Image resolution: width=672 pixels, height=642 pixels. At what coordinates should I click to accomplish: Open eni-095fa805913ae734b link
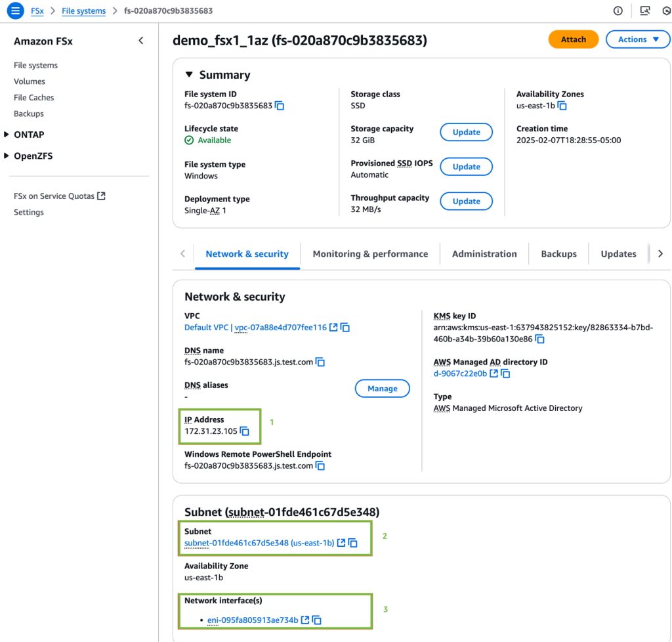click(x=253, y=620)
